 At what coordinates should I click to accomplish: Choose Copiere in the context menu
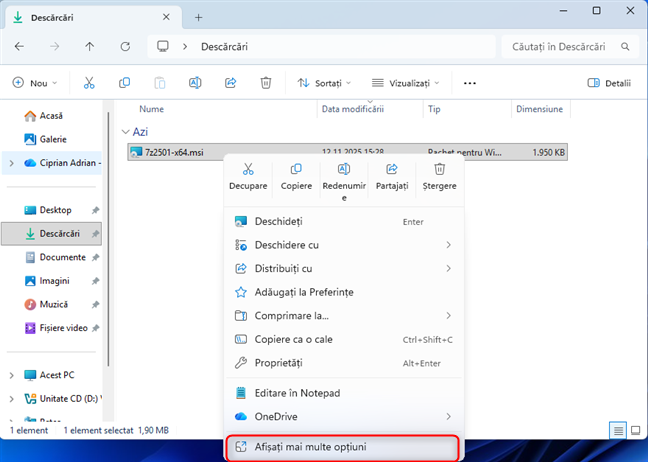(296, 177)
